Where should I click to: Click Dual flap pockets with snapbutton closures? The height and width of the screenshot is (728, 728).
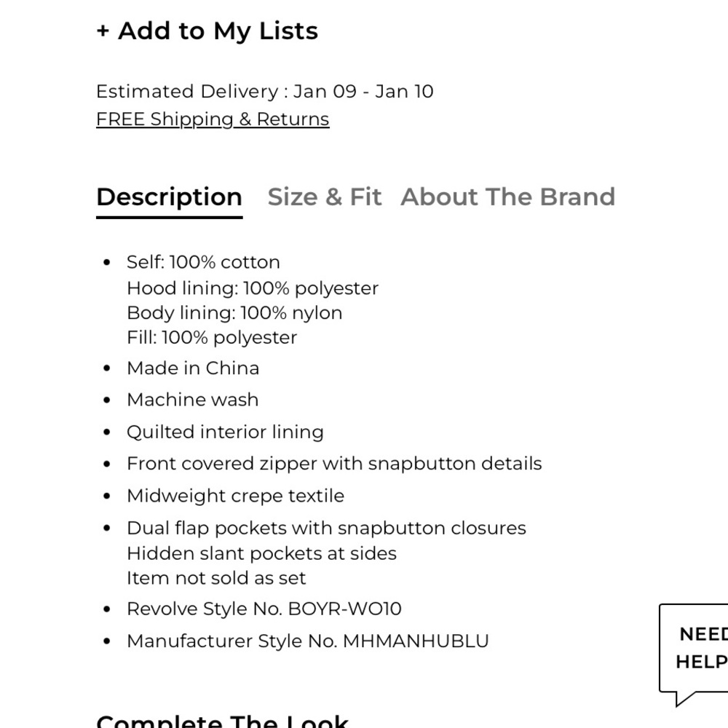pos(326,529)
